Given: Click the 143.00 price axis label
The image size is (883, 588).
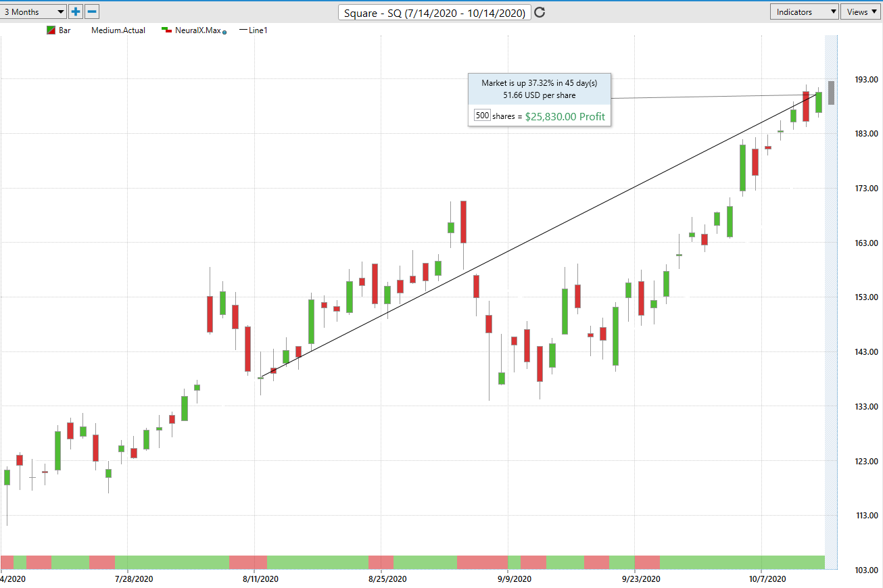Looking at the screenshot, I should point(866,352).
